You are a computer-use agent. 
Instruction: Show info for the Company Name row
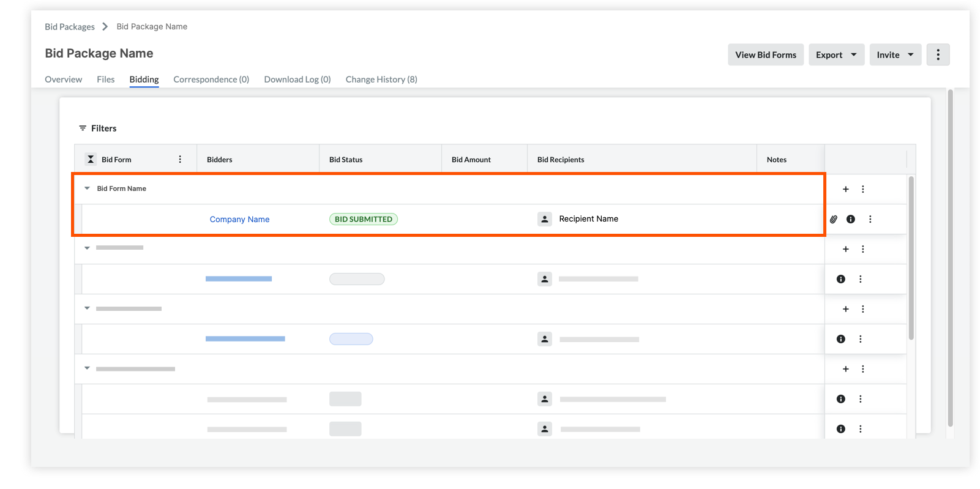851,219
